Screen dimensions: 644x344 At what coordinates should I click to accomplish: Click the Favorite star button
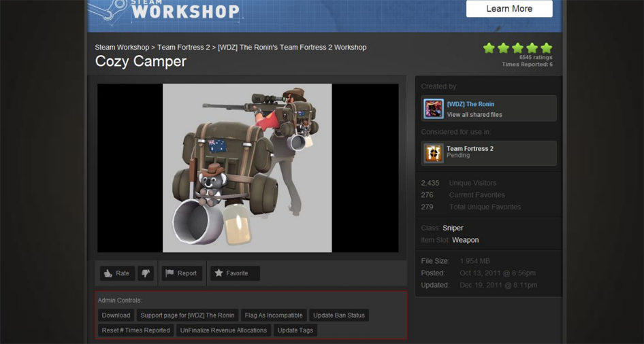pos(235,273)
